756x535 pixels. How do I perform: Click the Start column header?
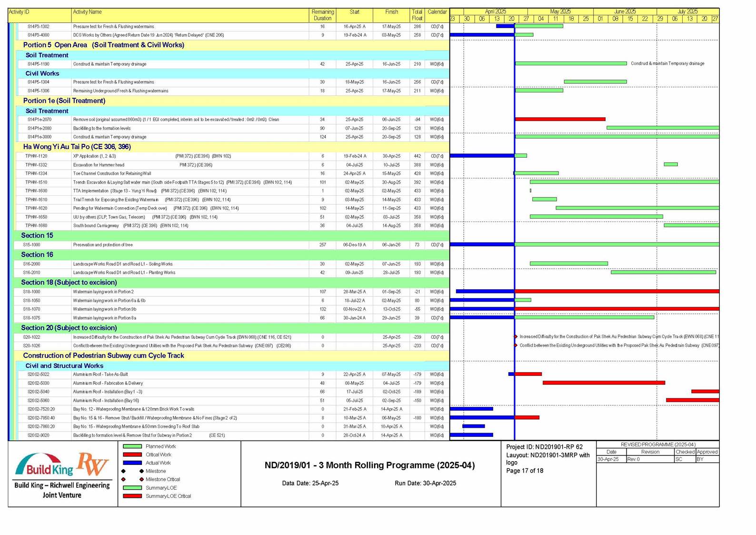tap(354, 15)
